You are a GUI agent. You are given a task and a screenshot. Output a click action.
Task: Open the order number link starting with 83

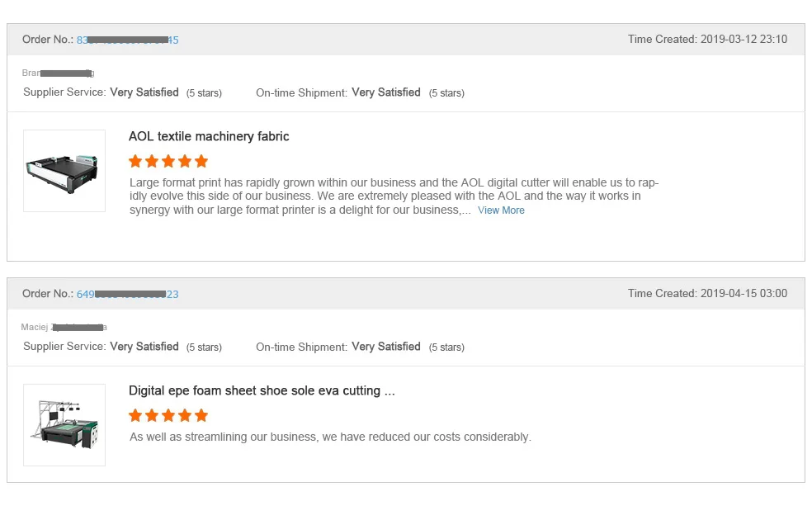point(128,40)
